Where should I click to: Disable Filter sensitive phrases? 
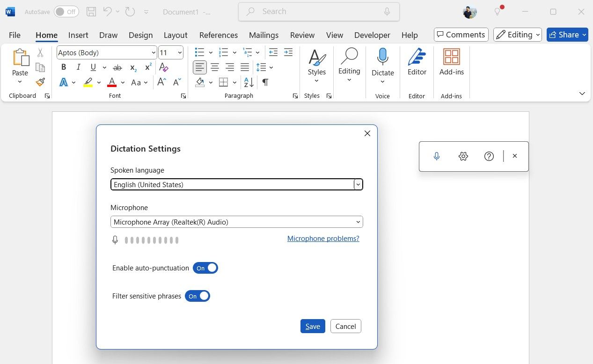[x=198, y=296]
